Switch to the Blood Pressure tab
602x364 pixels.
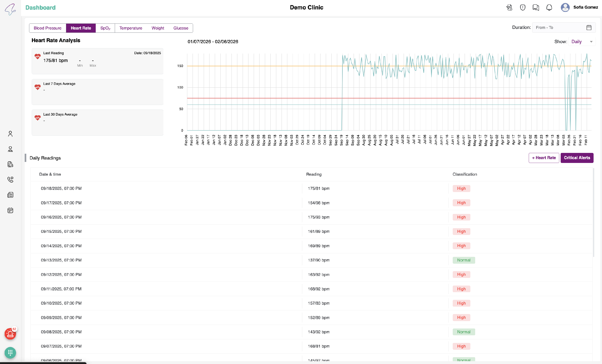tap(47, 28)
